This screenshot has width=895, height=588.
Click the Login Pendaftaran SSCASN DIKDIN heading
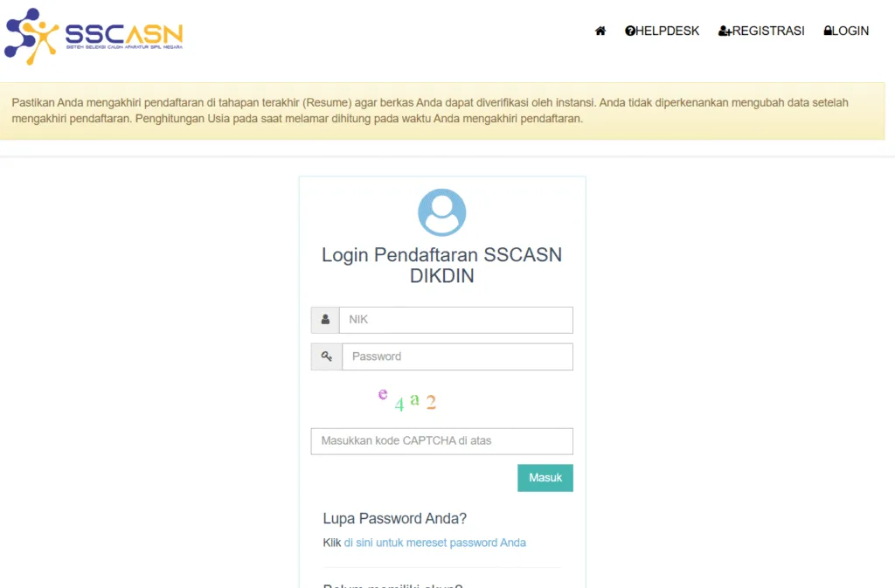pyautogui.click(x=441, y=266)
